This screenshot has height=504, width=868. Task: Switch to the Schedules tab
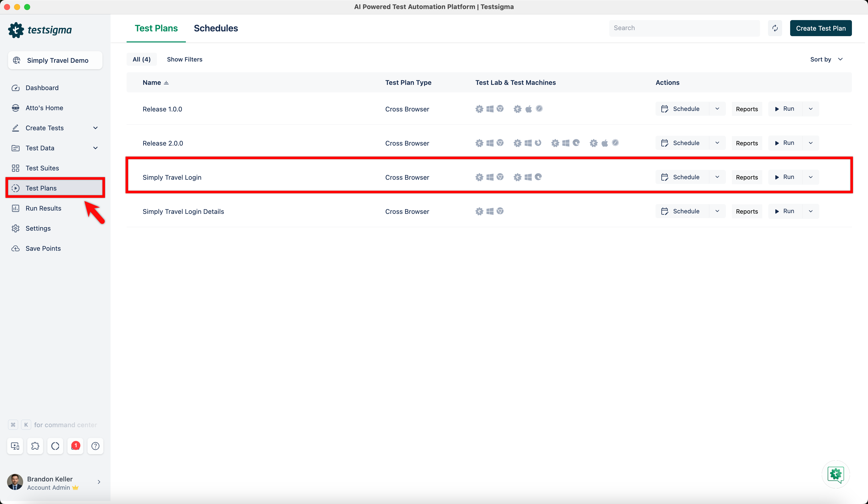pyautogui.click(x=216, y=28)
